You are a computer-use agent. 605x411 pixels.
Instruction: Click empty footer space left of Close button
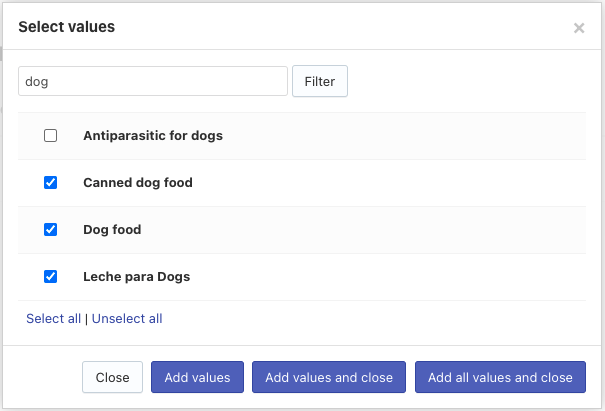[45, 378]
